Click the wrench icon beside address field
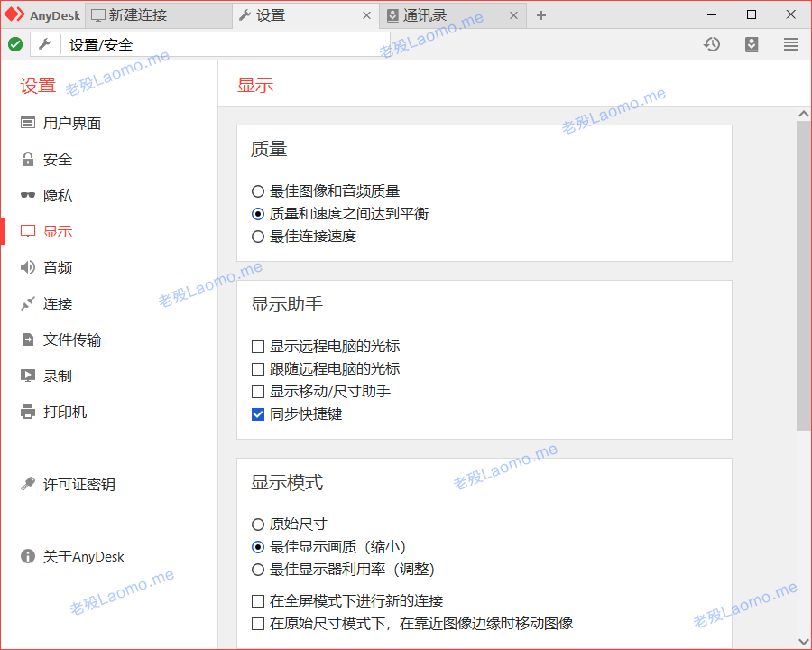Image resolution: width=812 pixels, height=650 pixels. tap(45, 44)
